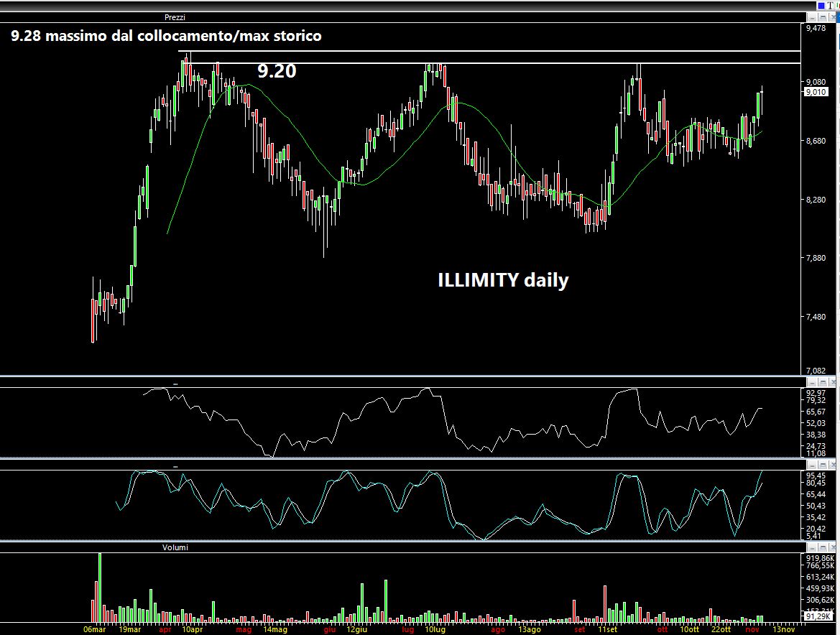Click the 12giu date on the time axis
The width and height of the screenshot is (840, 635).
(x=357, y=630)
